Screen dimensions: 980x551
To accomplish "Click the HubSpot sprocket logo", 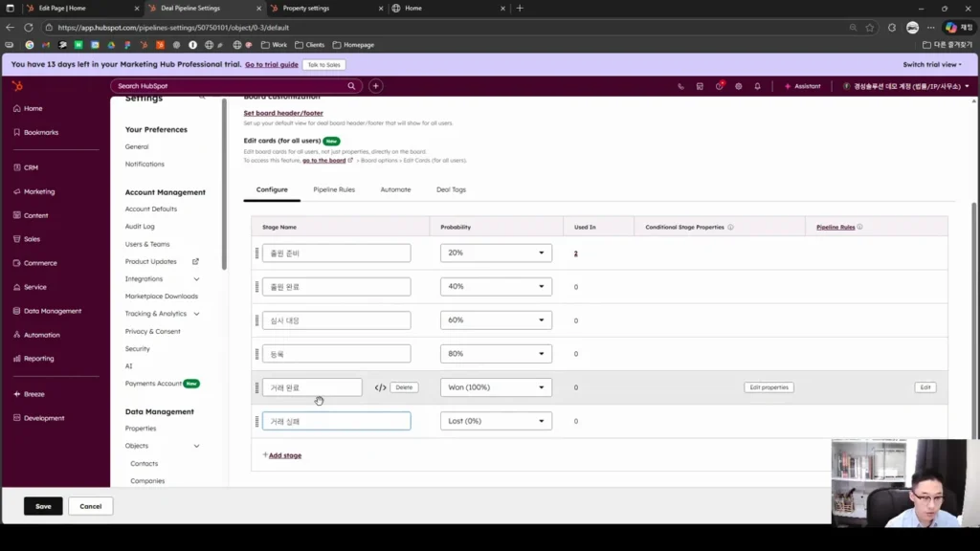I will point(17,86).
